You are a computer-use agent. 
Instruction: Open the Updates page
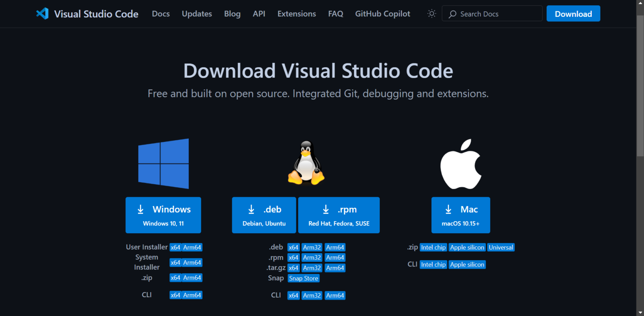coord(197,14)
